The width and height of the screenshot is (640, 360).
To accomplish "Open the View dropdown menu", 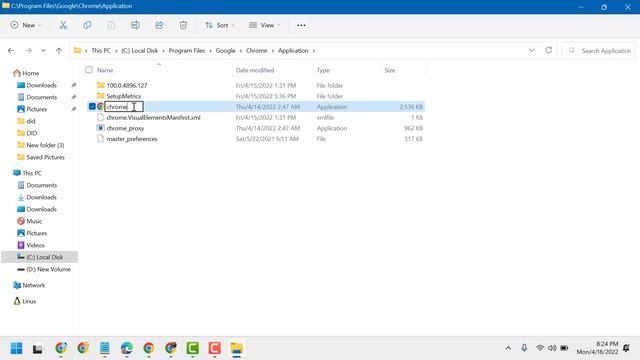I will tap(264, 25).
